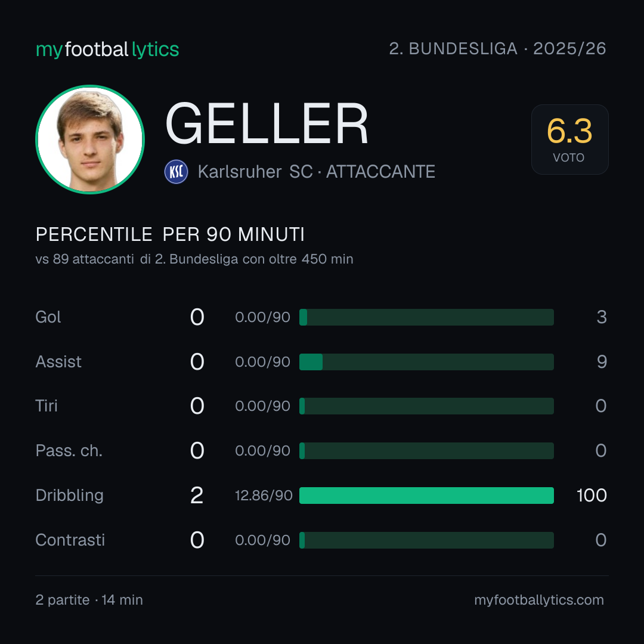
Task: Click the Assist percentile value 9
Action: 602,362
